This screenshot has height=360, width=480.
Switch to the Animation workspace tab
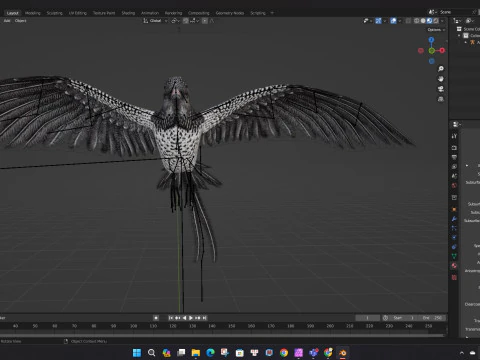tap(150, 13)
